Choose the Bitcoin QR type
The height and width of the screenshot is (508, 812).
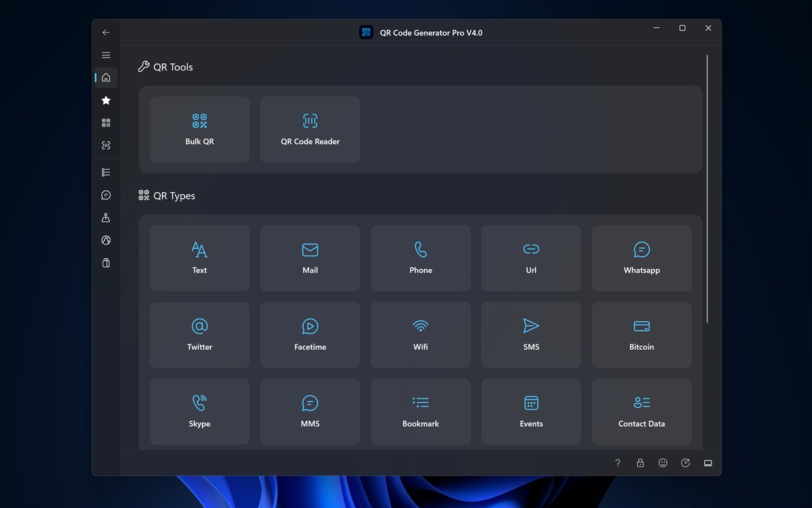coord(641,334)
